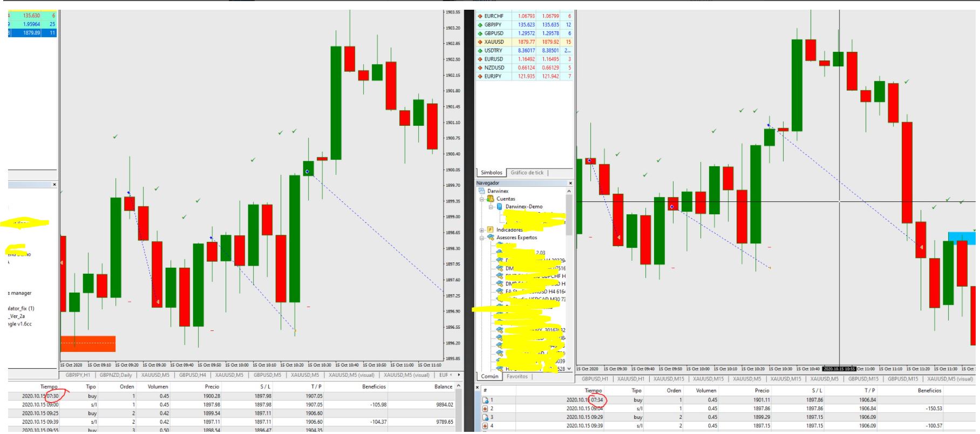Screen dimensions: 980x434
Task: Click the USDTRY symbol arrow icon
Action: pyautogui.click(x=480, y=51)
